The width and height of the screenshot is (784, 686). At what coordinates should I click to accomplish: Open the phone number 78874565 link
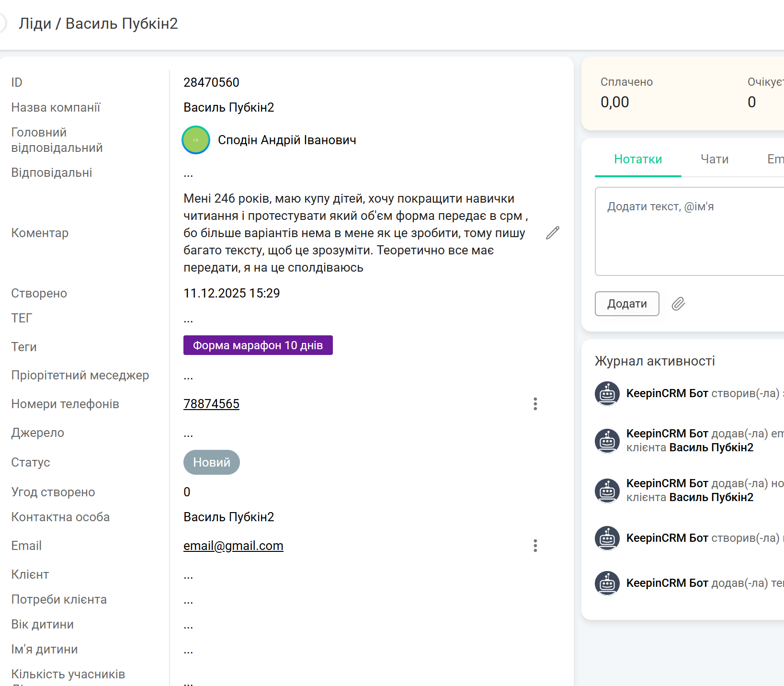tap(211, 404)
